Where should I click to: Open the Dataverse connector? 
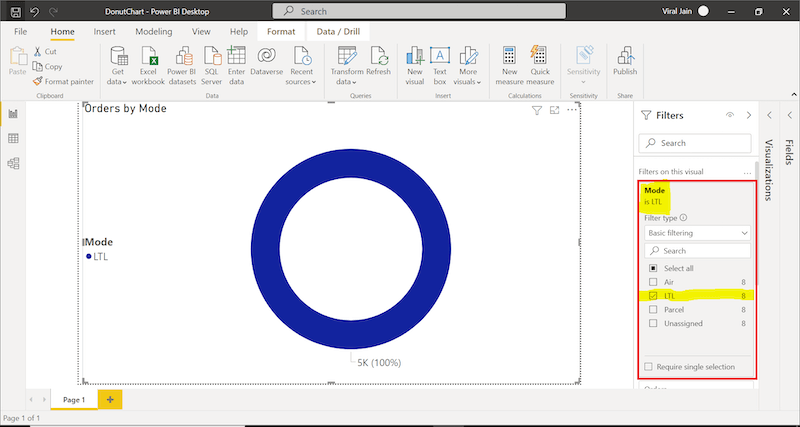[x=266, y=61]
